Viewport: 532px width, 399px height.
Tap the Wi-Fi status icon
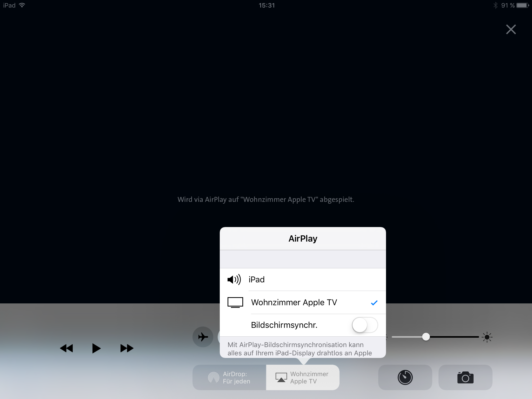22,5
